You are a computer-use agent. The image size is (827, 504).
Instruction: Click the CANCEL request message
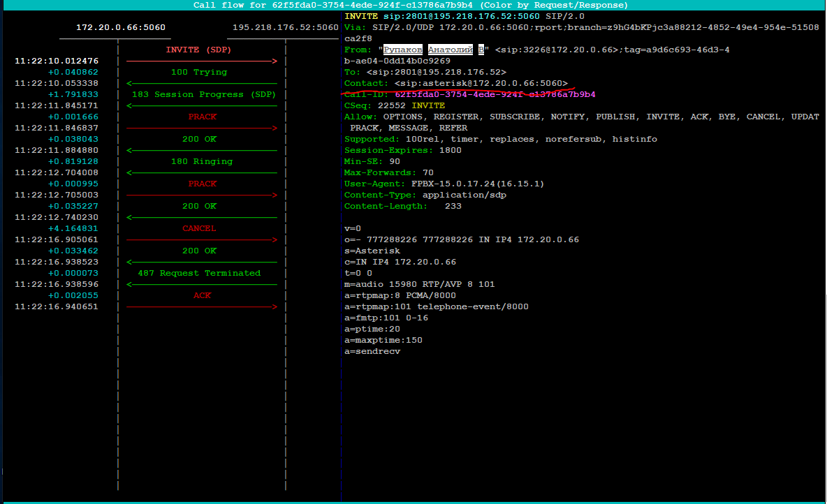click(x=199, y=229)
